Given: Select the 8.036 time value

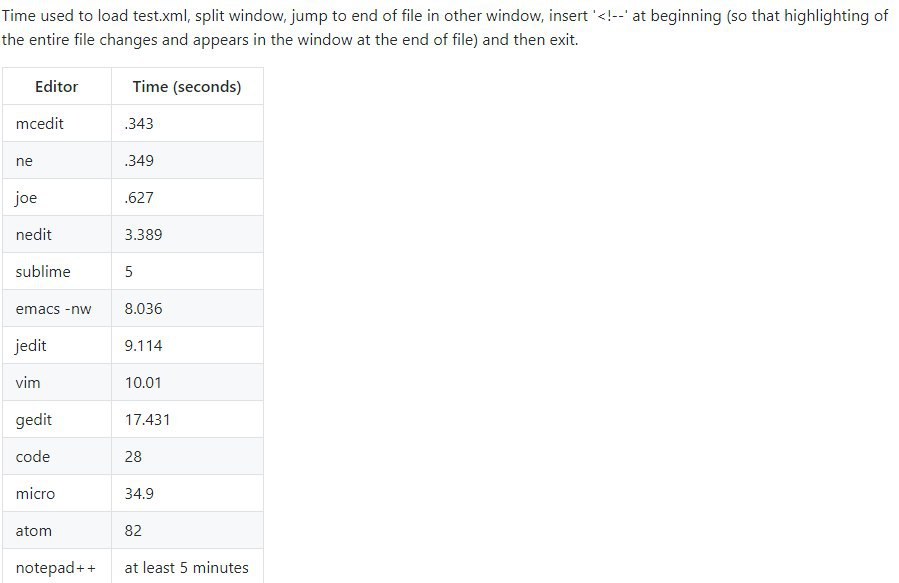Looking at the screenshot, I should (143, 308).
